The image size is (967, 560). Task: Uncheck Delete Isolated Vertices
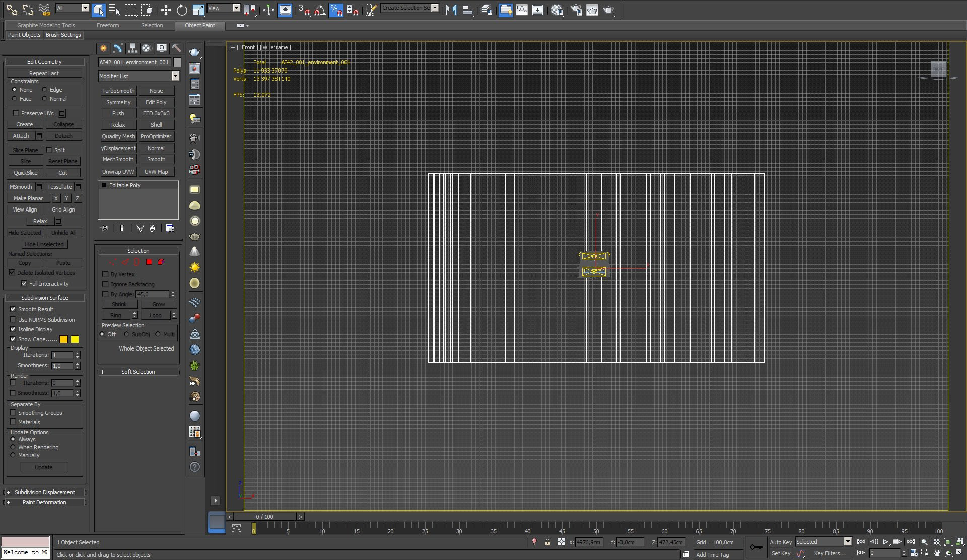12,272
